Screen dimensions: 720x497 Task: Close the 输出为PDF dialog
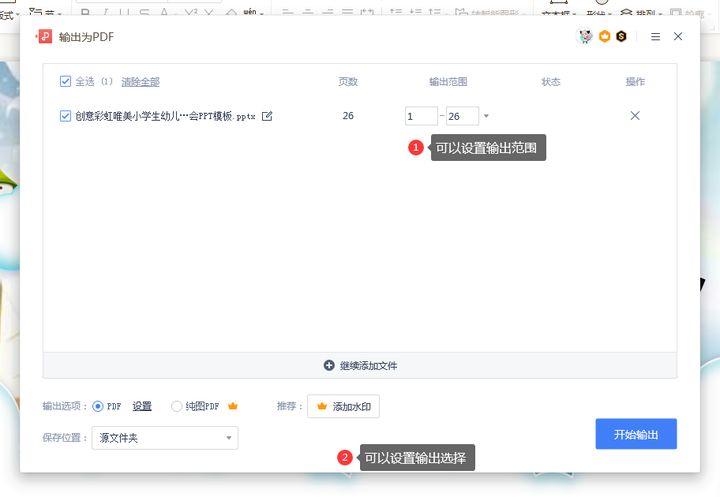coord(678,37)
